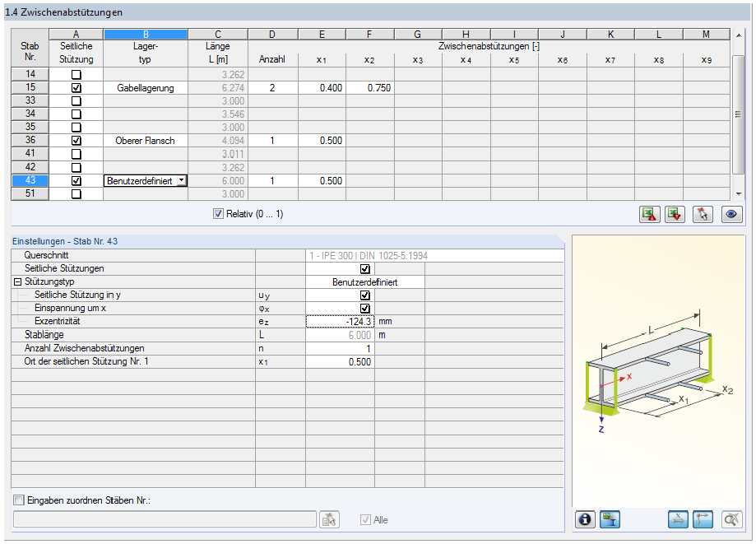This screenshot has height=544, width=756.
Task: Click the disabled zoom reset icon
Action: coord(731,519)
